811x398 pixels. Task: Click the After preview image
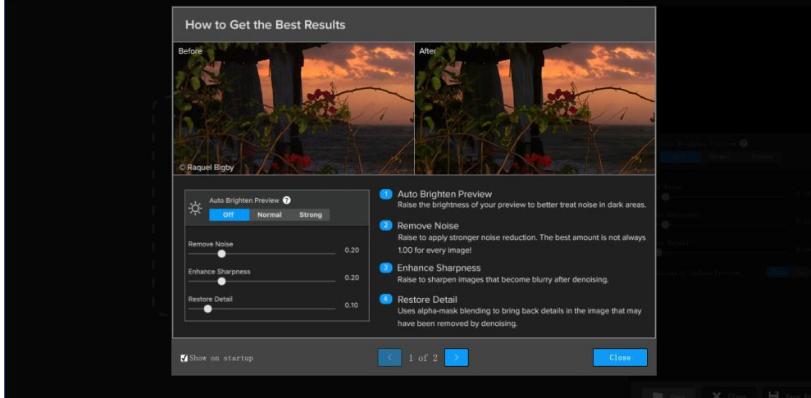(535, 108)
